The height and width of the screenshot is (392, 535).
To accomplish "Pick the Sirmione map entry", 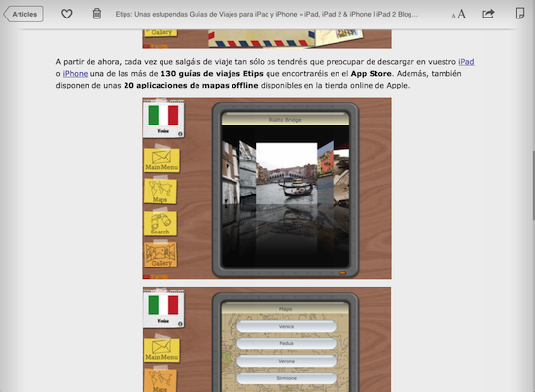I will [286, 378].
